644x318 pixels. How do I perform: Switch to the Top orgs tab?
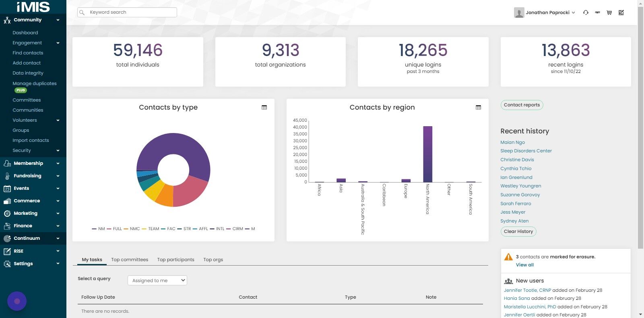pos(213,260)
